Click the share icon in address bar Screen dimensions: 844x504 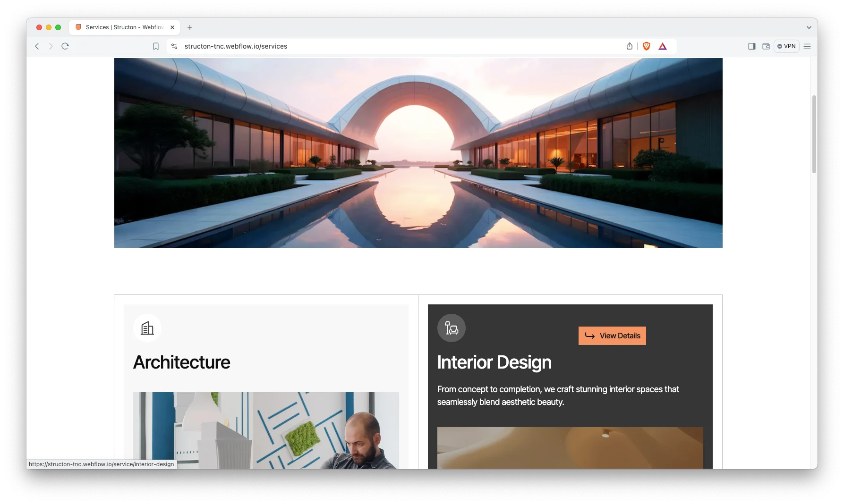point(630,46)
